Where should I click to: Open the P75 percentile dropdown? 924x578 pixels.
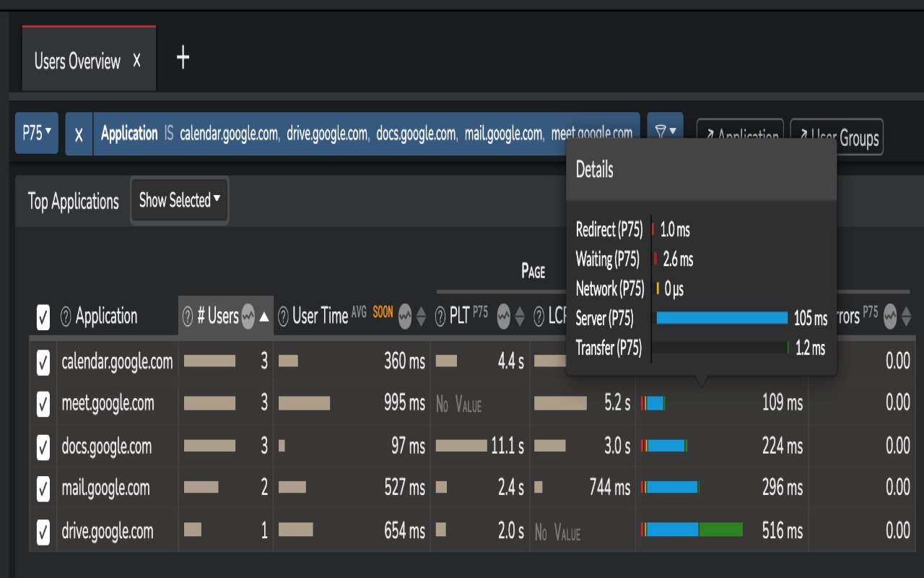point(37,133)
